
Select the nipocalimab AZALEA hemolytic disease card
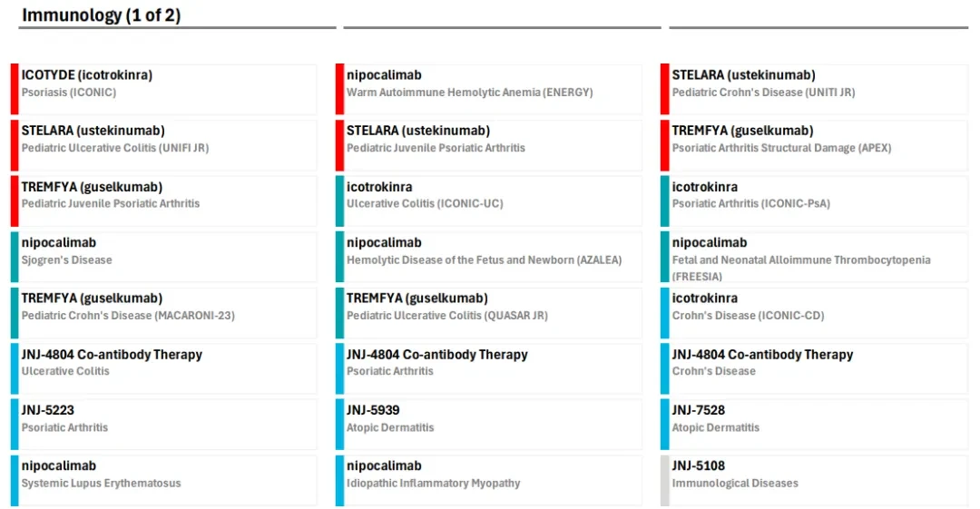489,257
